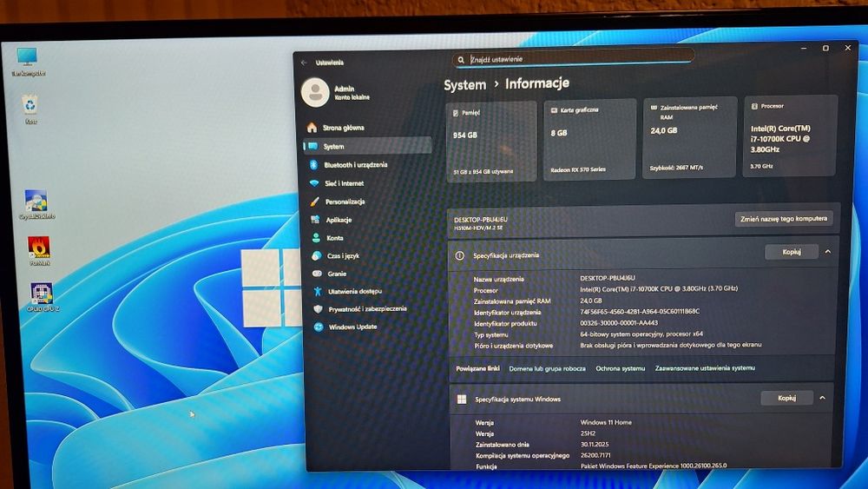
Task: Click the back arrow in Ustawienia
Action: click(x=304, y=63)
